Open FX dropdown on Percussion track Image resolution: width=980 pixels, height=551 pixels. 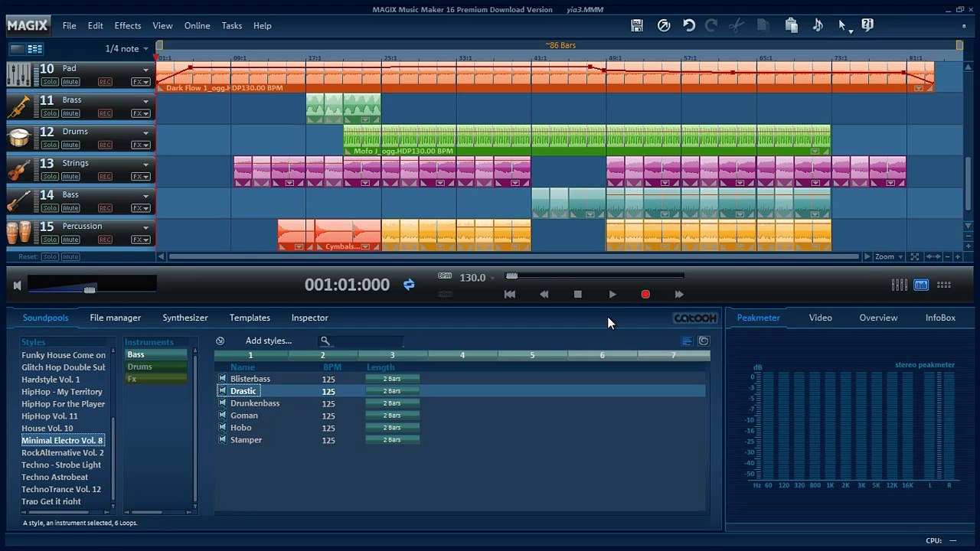coord(141,240)
